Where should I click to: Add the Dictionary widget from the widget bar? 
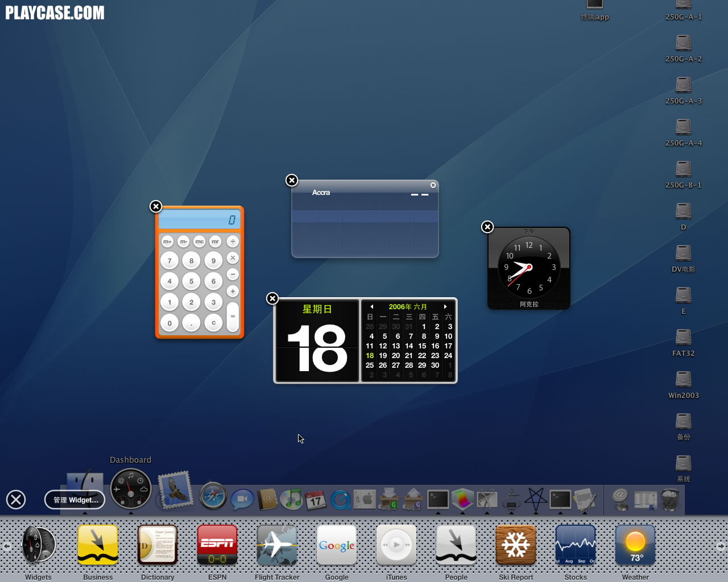click(158, 545)
